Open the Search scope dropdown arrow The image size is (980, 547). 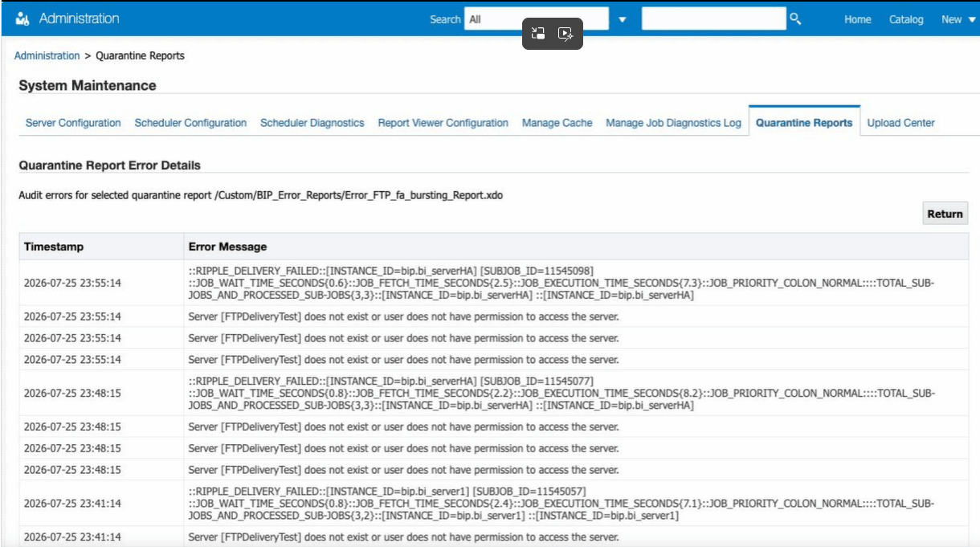(x=623, y=19)
